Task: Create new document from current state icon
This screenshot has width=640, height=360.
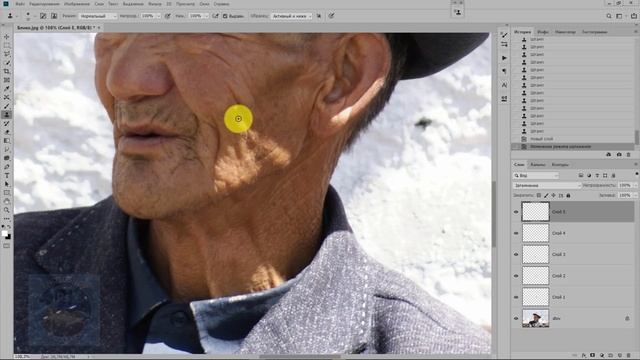Action: 609,155
